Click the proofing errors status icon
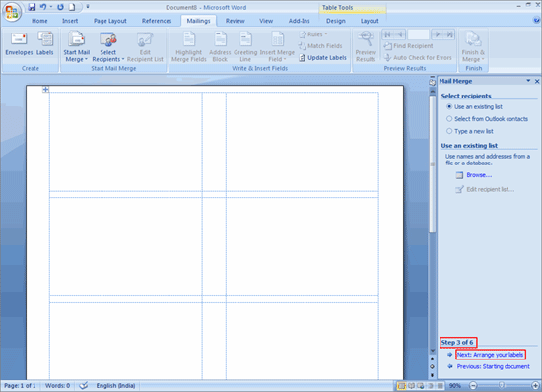This screenshot has width=542, height=392. click(x=84, y=385)
